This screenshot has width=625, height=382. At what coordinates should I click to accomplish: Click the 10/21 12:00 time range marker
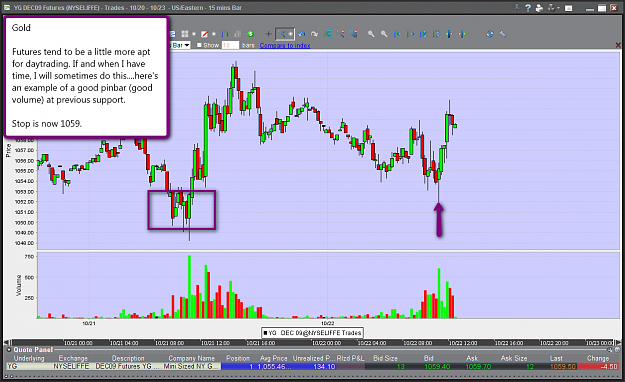pos(215,343)
